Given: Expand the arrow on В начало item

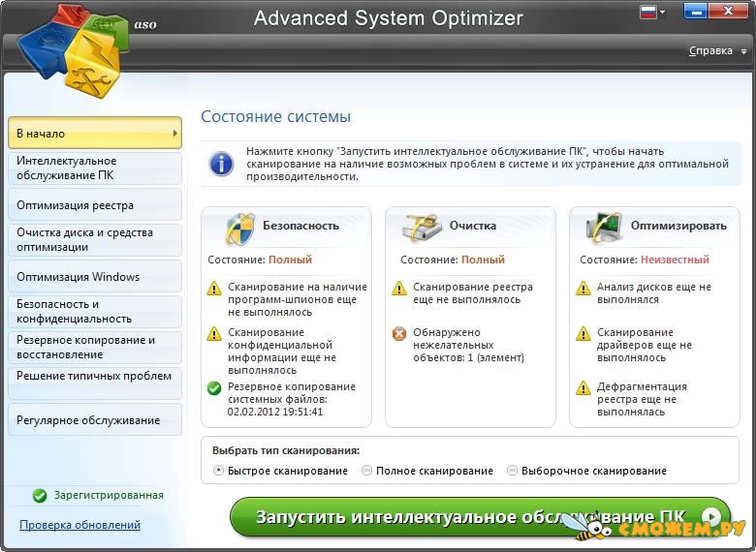Looking at the screenshot, I should pyautogui.click(x=175, y=133).
